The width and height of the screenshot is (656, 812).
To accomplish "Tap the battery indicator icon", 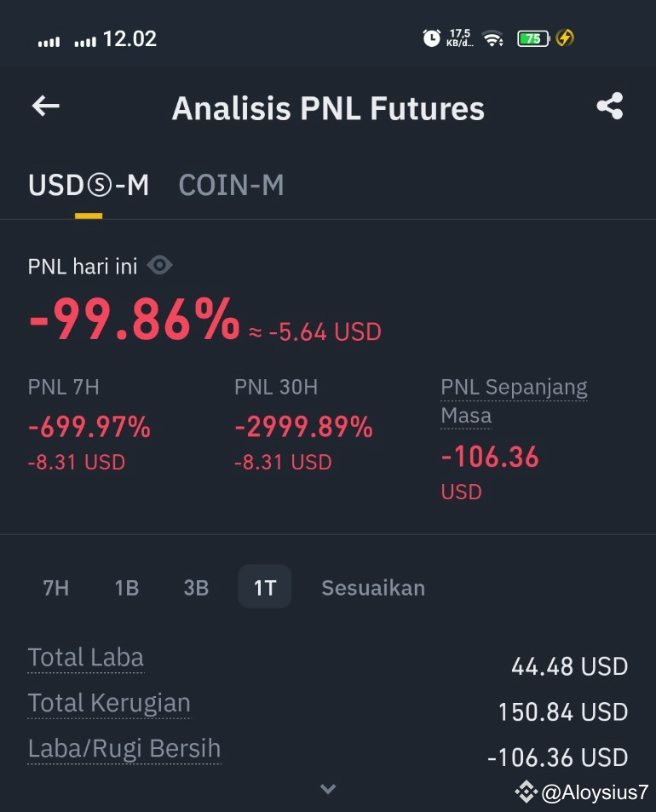I will pos(533,38).
